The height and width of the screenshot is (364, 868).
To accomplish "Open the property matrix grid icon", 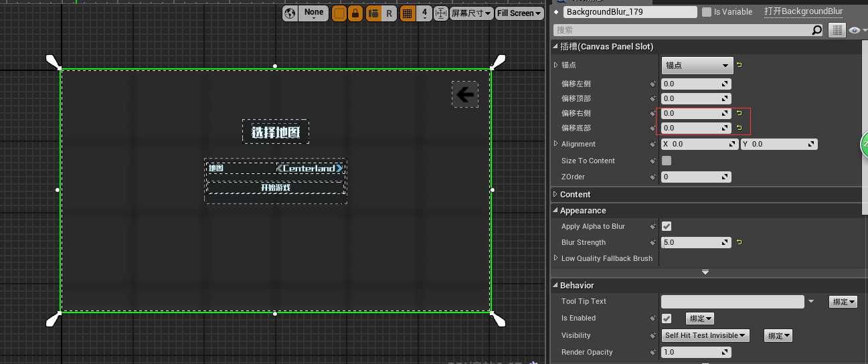I will pyautogui.click(x=837, y=30).
